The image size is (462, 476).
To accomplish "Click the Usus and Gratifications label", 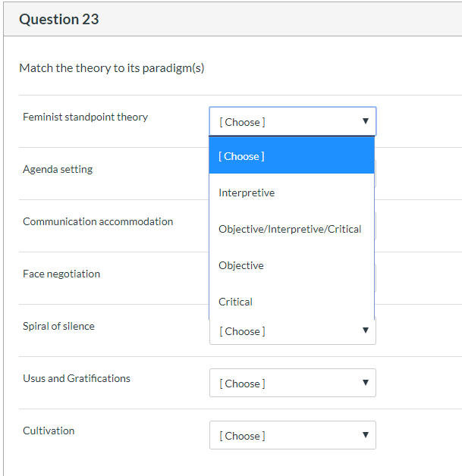I will pyautogui.click(x=77, y=378).
